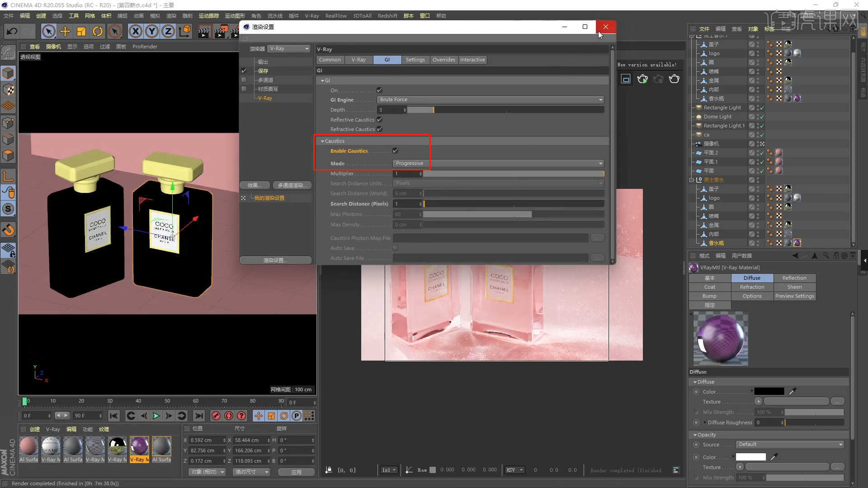Image resolution: width=868 pixels, height=488 pixels.
Task: Click the Render to Picture Viewer icon
Action: tap(221, 31)
